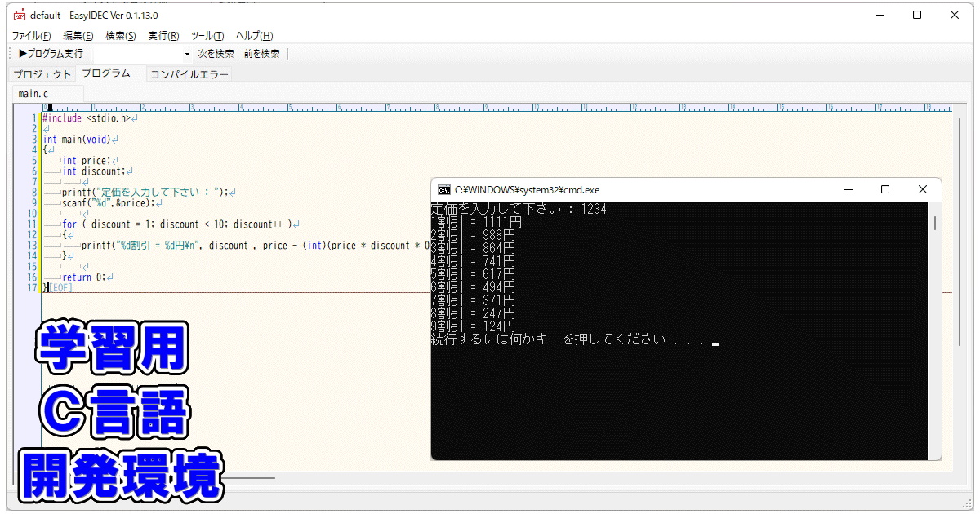Switch to the プロジェクト tab
The width and height of the screenshot is (980, 514).
pyautogui.click(x=42, y=74)
